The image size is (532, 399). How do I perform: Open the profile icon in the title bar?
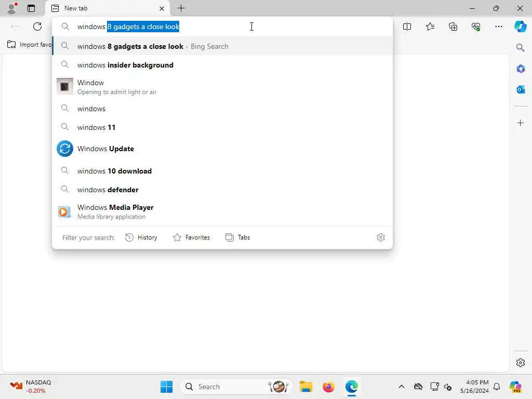click(12, 8)
